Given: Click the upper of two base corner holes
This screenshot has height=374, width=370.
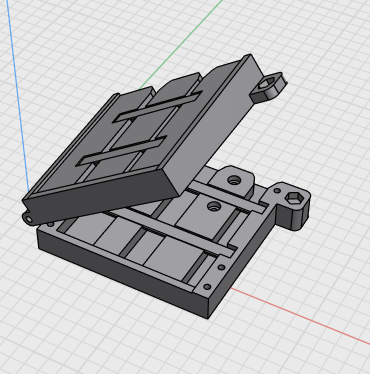Looking at the screenshot, I should click(221, 267).
